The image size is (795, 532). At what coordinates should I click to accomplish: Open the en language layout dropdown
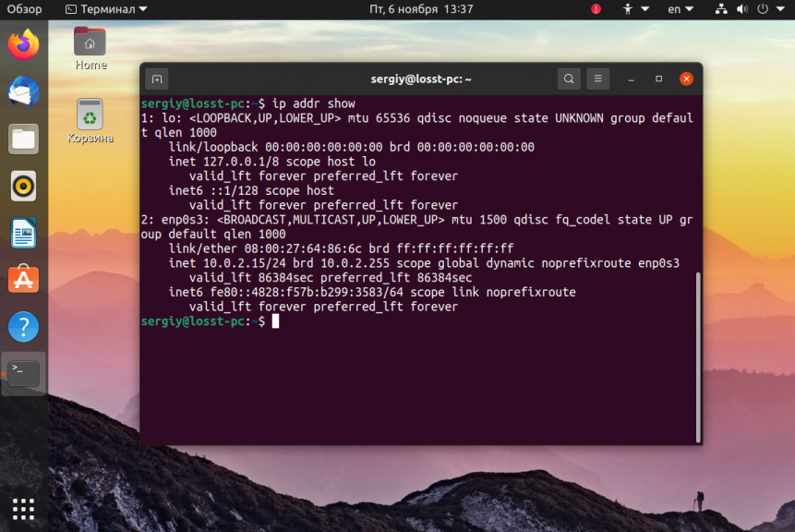coord(680,9)
